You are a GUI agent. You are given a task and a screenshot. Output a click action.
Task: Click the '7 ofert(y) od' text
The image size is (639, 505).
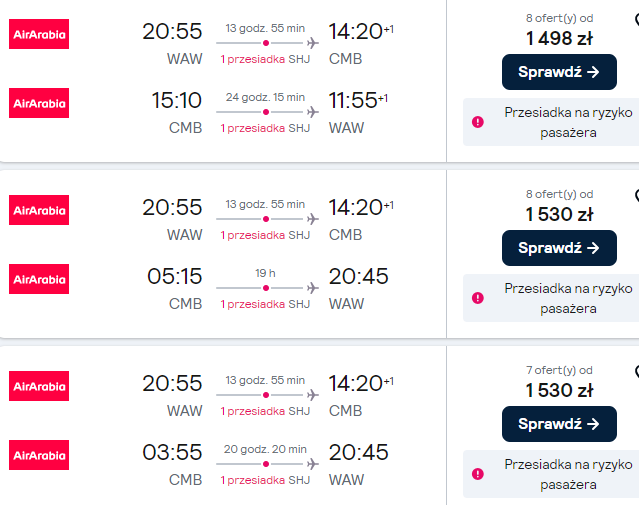559,370
